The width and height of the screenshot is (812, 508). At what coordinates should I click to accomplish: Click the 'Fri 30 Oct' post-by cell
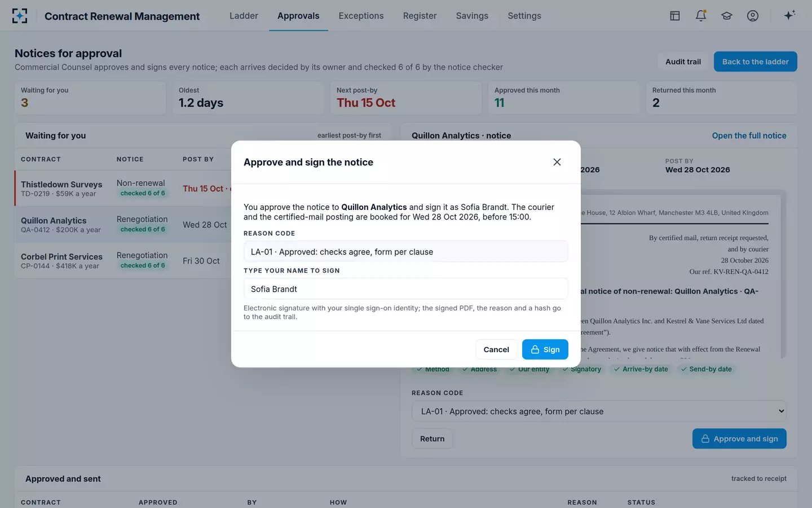click(201, 261)
